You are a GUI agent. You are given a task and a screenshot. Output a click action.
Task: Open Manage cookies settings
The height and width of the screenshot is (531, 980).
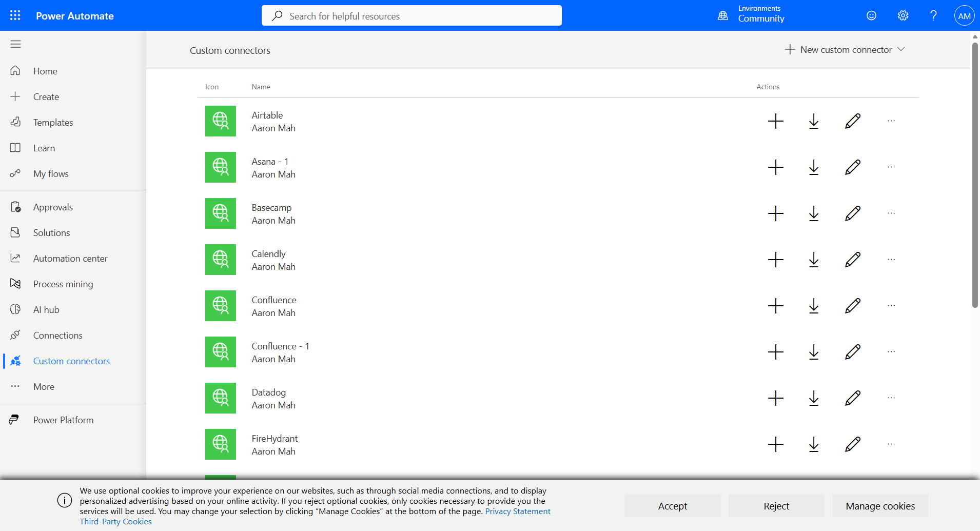coord(880,506)
